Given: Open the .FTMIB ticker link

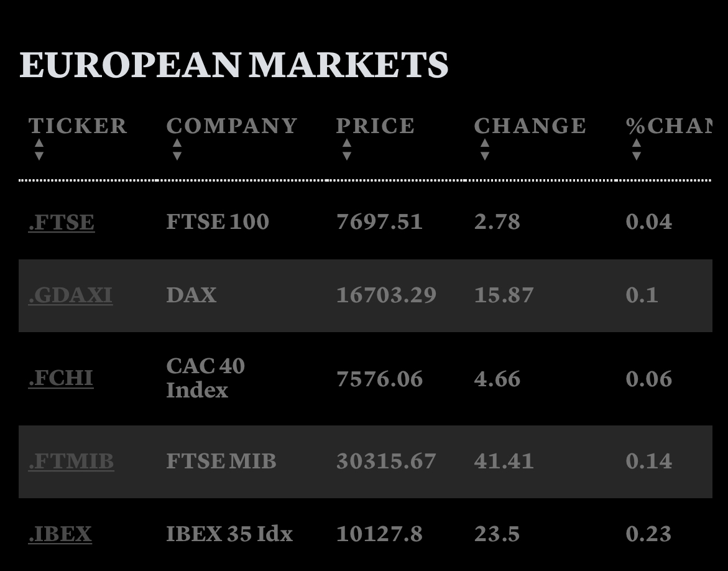Looking at the screenshot, I should coord(71,462).
